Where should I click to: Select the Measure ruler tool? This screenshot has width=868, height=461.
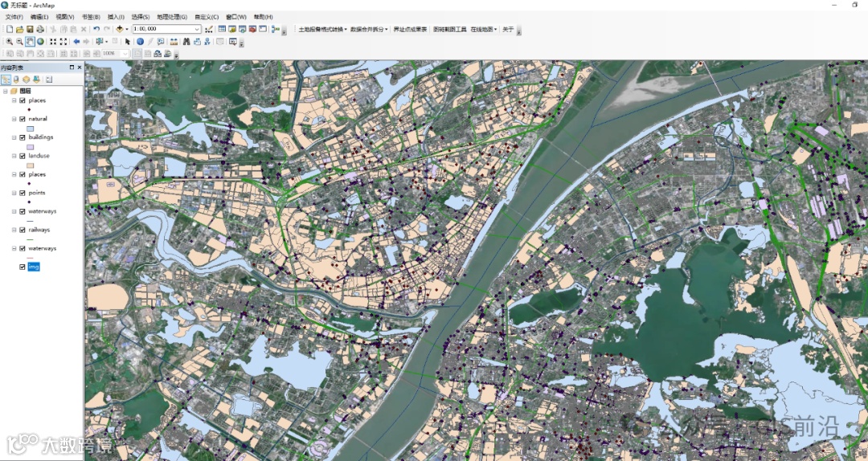(x=174, y=42)
